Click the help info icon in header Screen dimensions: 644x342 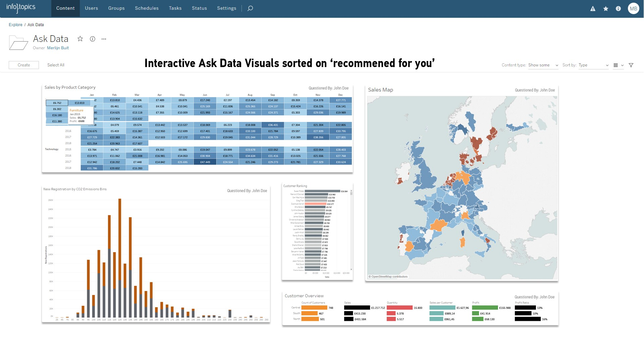(618, 9)
